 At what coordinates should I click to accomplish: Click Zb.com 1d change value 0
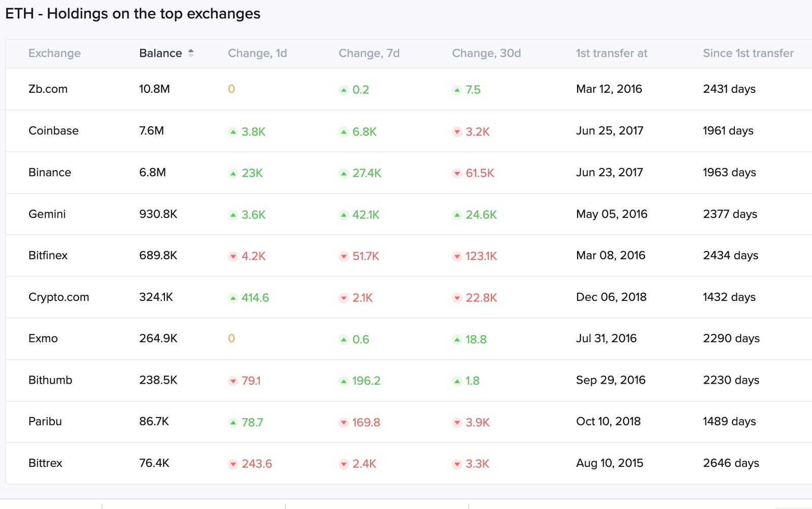[x=231, y=89]
